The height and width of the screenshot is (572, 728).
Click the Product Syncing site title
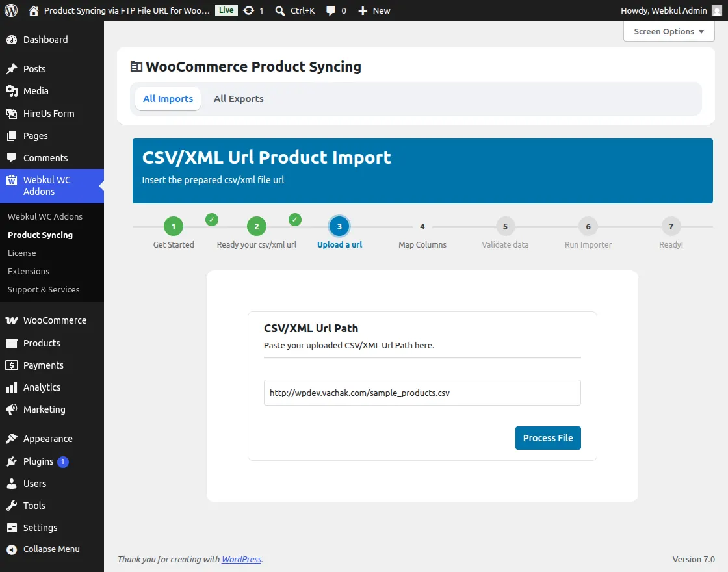point(127,10)
